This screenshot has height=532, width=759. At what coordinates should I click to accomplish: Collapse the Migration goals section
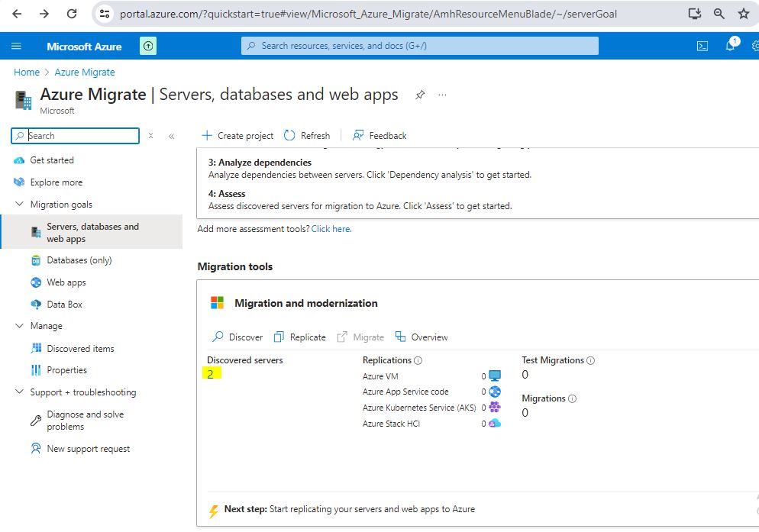[19, 205]
